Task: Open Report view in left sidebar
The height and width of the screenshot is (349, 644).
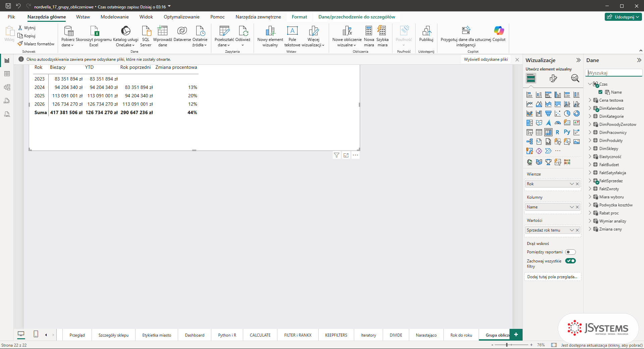Action: pyautogui.click(x=7, y=60)
